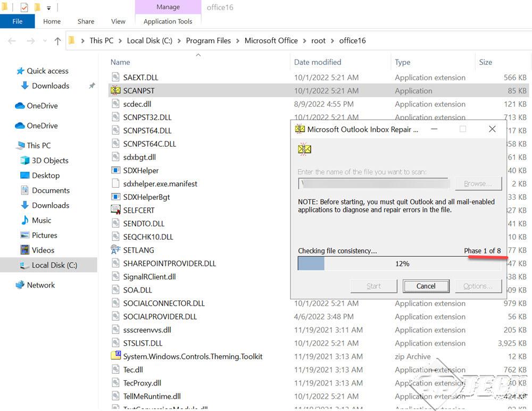The image size is (532, 411).
Task: Open the Recent locations dropdown arrow
Action: (x=45, y=41)
